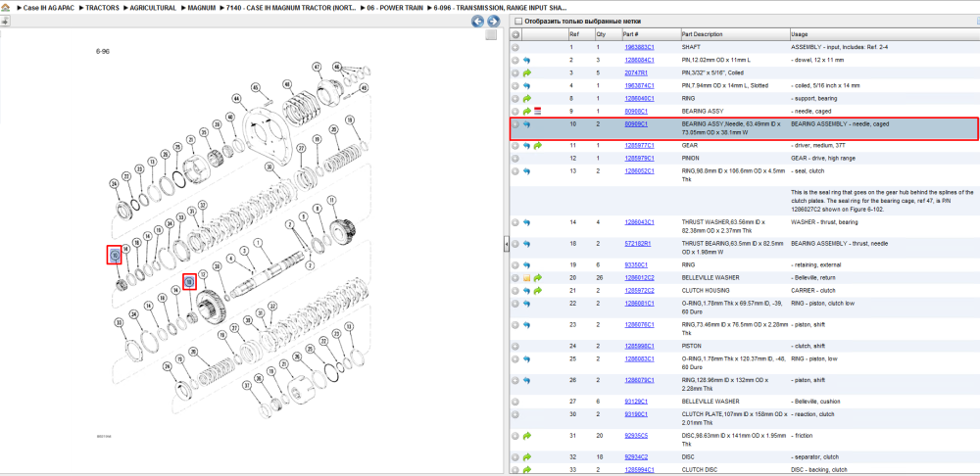Select callout 44 on the plate in diagram
The width and height of the screenshot is (980, 476).
(235, 98)
